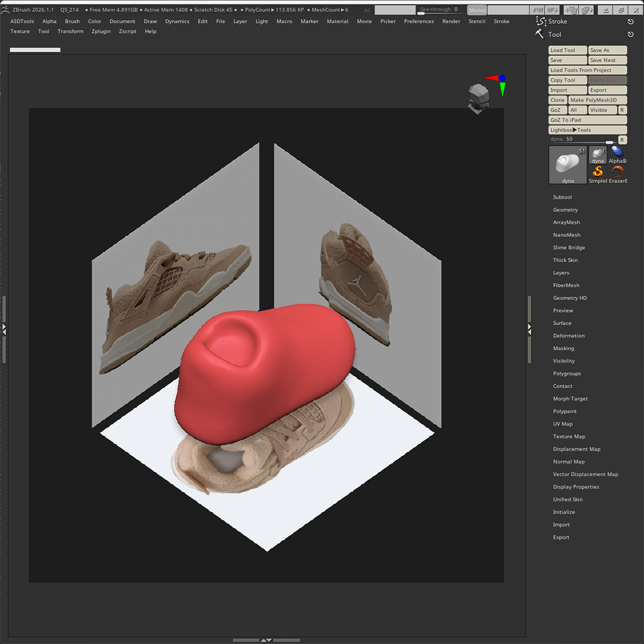Click the R button next to Visible
The height and width of the screenshot is (644, 644).
click(622, 110)
